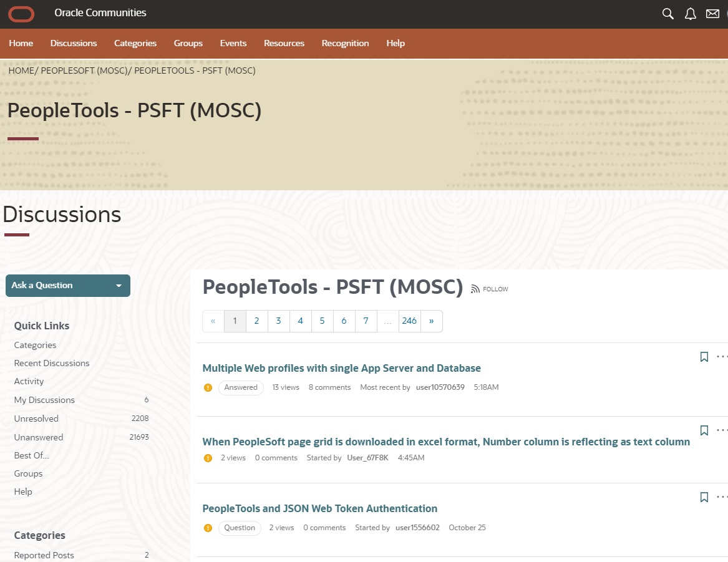Viewport: 728px width, 562px height.
Task: Bookmark the excel format grid discussion
Action: (x=704, y=430)
